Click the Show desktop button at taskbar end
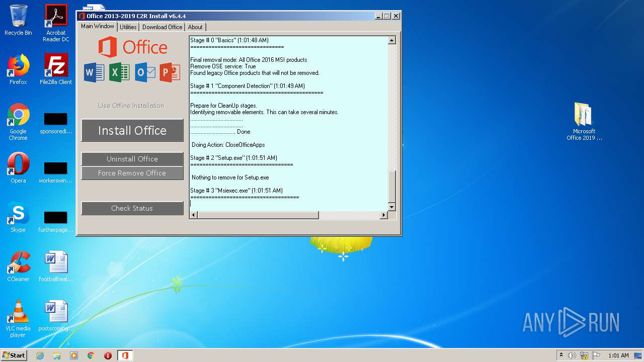Screen dimensions: 644x362 pyautogui.click(x=638, y=355)
